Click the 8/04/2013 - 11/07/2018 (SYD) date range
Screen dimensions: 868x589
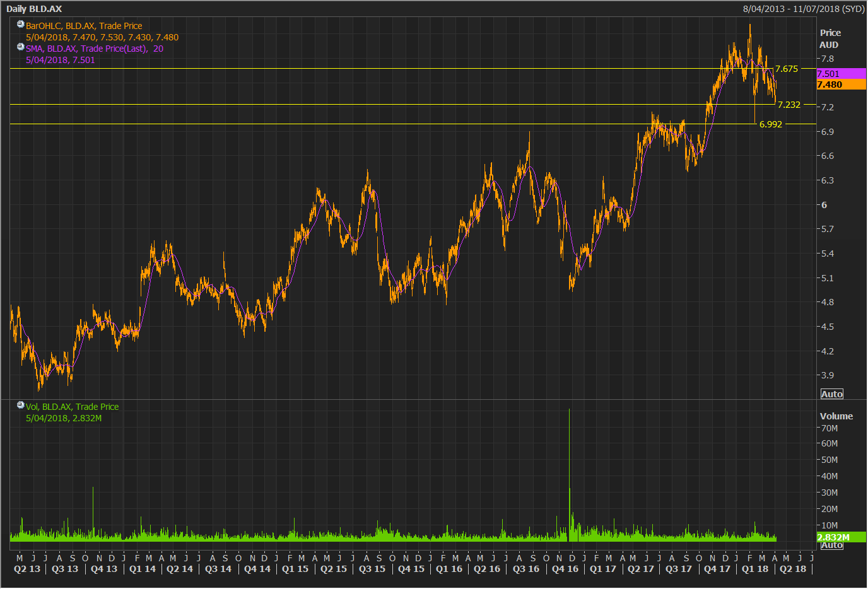click(x=803, y=9)
